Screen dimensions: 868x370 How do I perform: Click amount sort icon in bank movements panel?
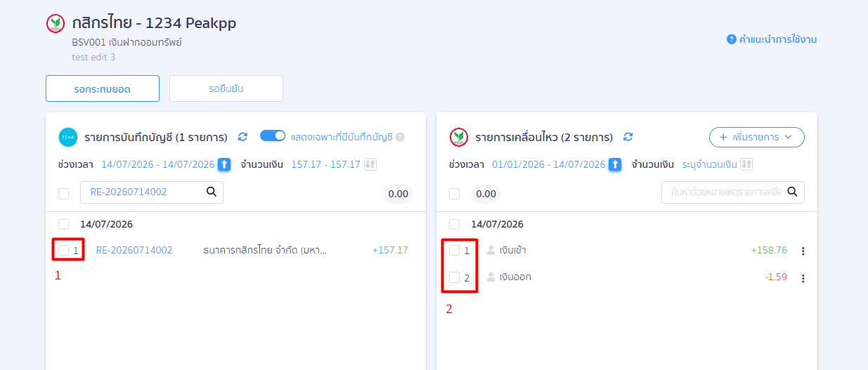[x=746, y=164]
